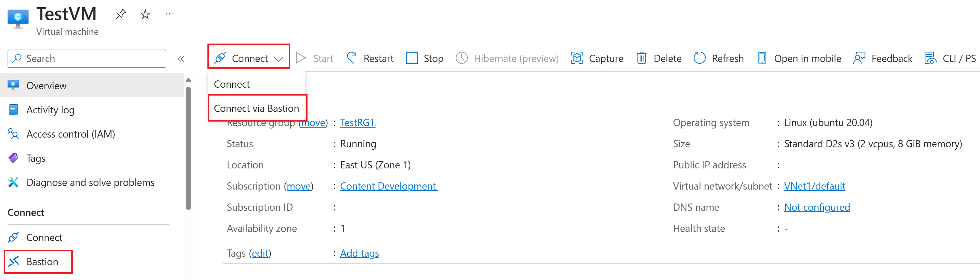Mark TestVM as a favorite with the star
This screenshot has width=980, height=280.
pos(145,14)
